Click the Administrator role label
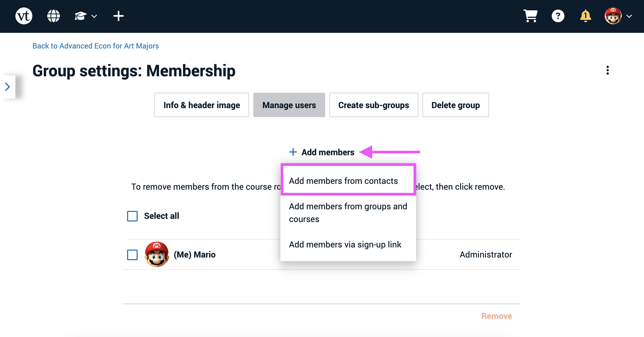Screen dimensions: 644x337 click(486, 255)
